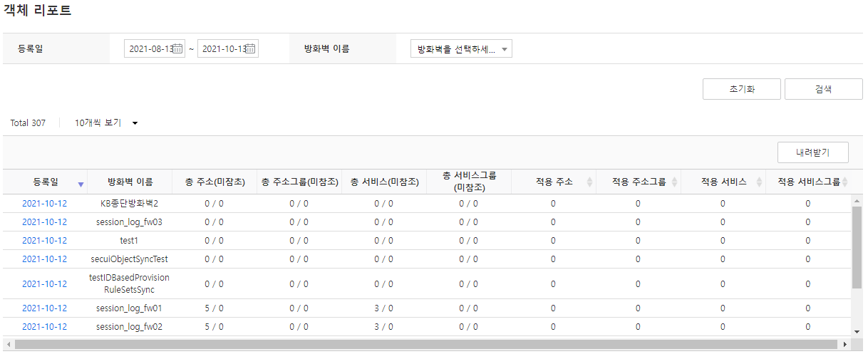Open the 2021-10-12 link for KB종단방화벽2

coord(45,203)
